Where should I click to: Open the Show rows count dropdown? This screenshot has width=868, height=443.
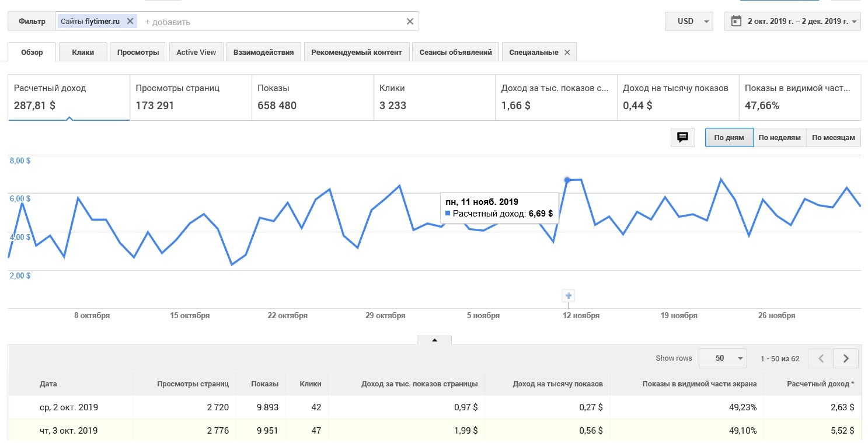pyautogui.click(x=723, y=358)
